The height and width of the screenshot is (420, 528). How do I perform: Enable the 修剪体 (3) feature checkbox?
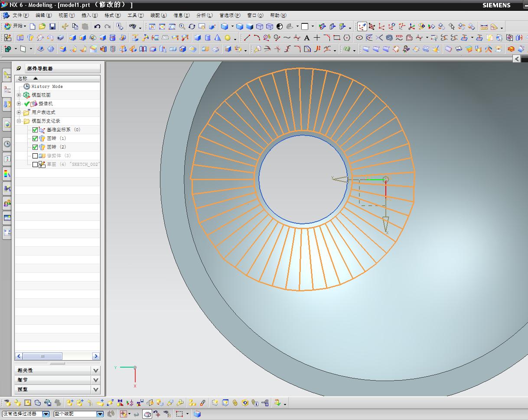[35, 156]
